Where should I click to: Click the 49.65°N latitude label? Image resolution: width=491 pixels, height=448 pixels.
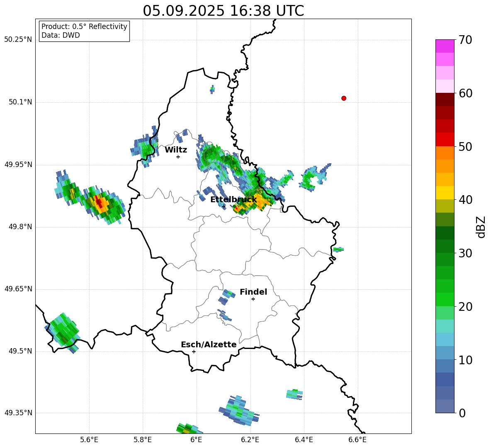click(18, 289)
